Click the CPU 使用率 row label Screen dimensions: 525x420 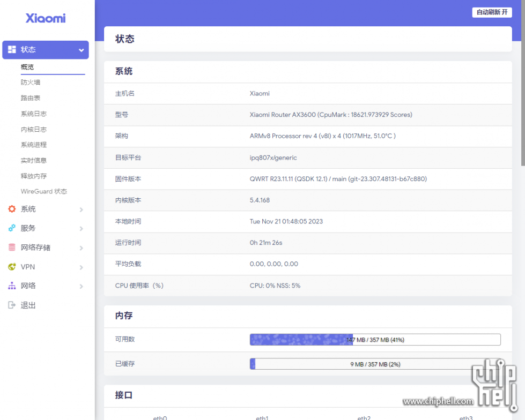point(139,286)
